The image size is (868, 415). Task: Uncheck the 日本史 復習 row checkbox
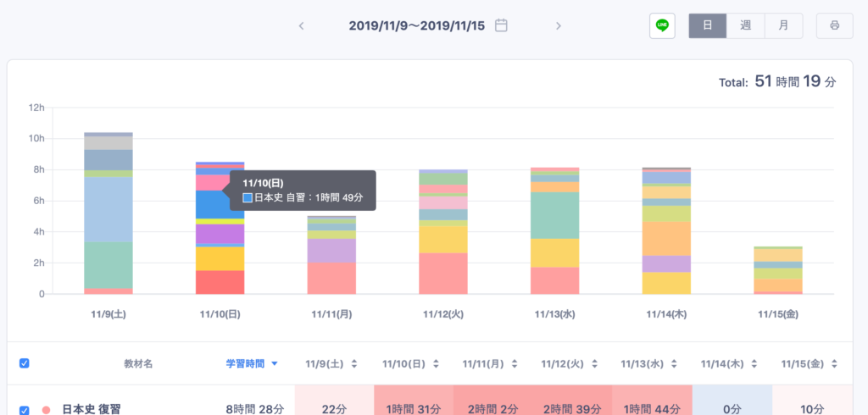[x=25, y=409]
